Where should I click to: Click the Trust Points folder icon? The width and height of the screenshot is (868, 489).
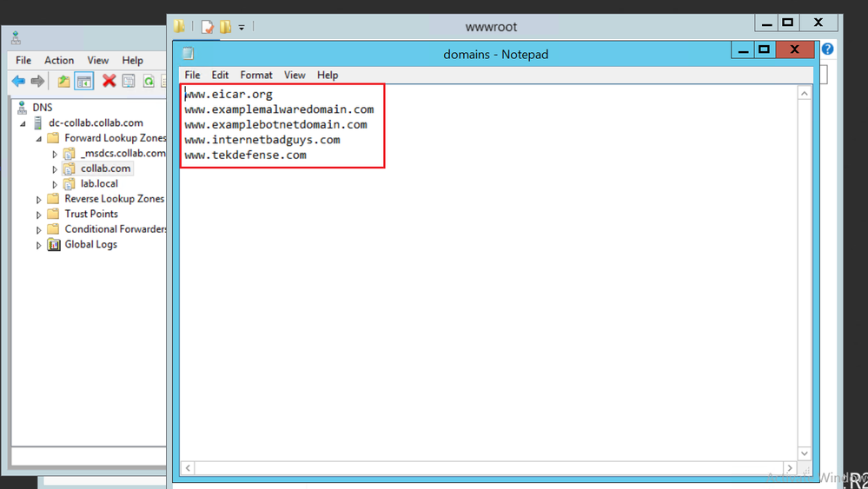(x=53, y=214)
